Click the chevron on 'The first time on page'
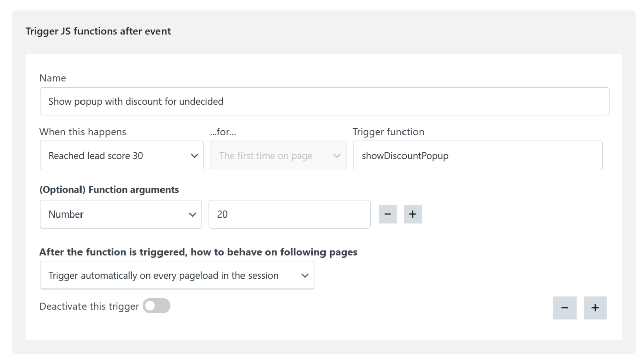This screenshot has height=361, width=644. click(x=337, y=155)
